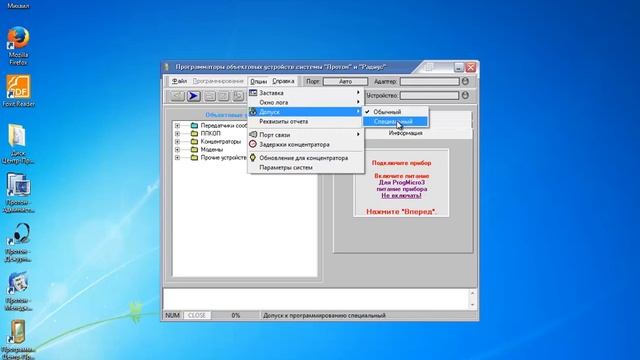Open Foxit Reader desktop shortcut
Screen dimensions: 640x360
18,91
